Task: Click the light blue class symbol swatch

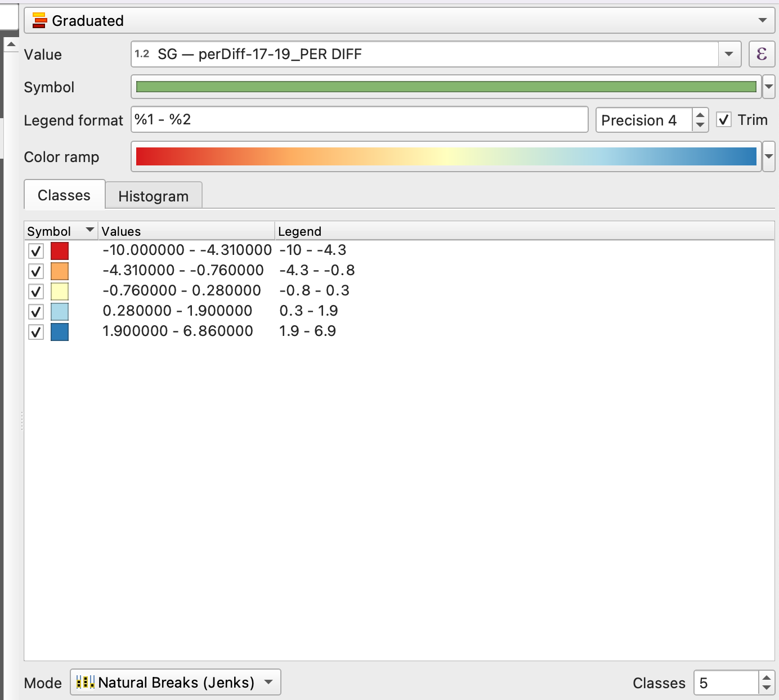Action: (60, 311)
